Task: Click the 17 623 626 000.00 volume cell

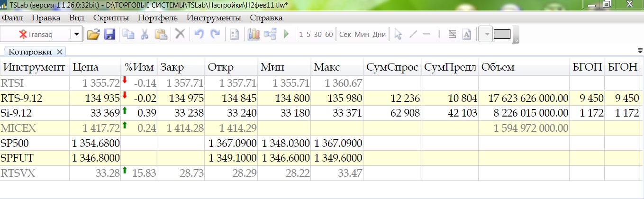Action: coord(524,99)
